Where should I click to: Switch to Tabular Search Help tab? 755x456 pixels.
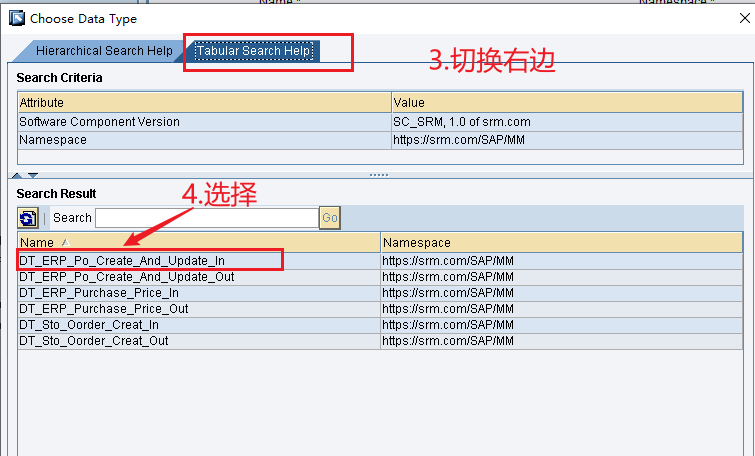click(x=253, y=51)
